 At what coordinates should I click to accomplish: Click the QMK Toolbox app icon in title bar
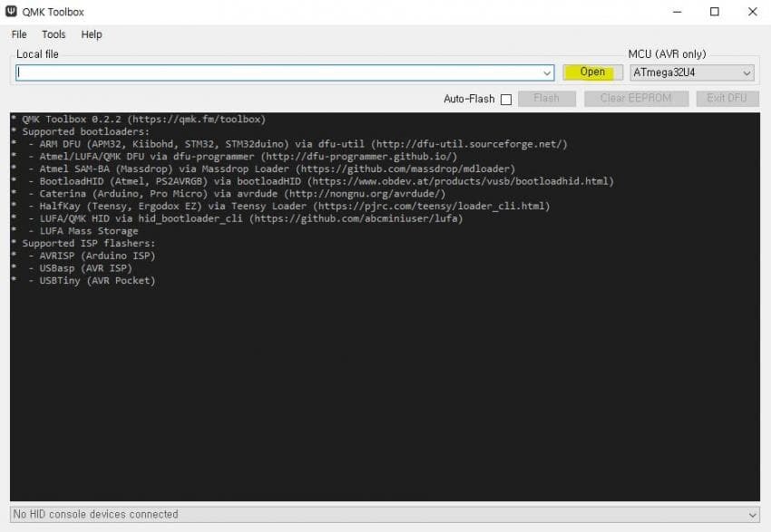click(11, 11)
